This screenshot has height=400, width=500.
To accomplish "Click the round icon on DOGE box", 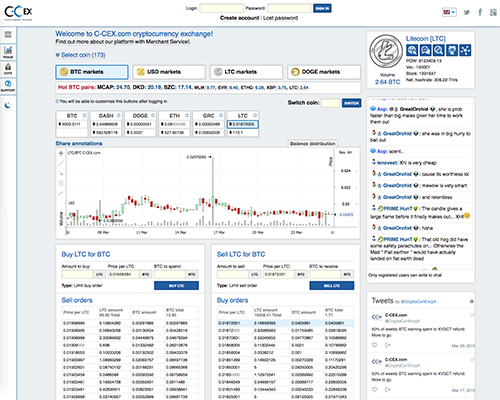I will (153, 115).
